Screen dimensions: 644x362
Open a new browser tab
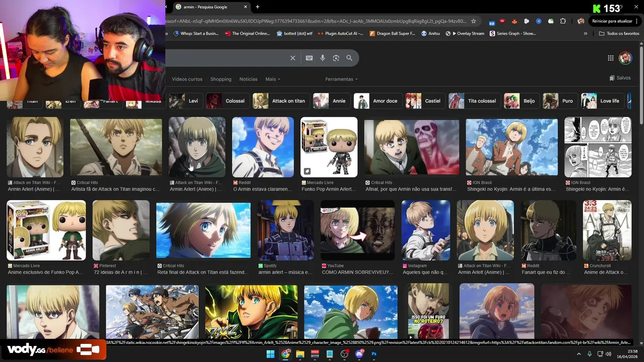pyautogui.click(x=258, y=7)
